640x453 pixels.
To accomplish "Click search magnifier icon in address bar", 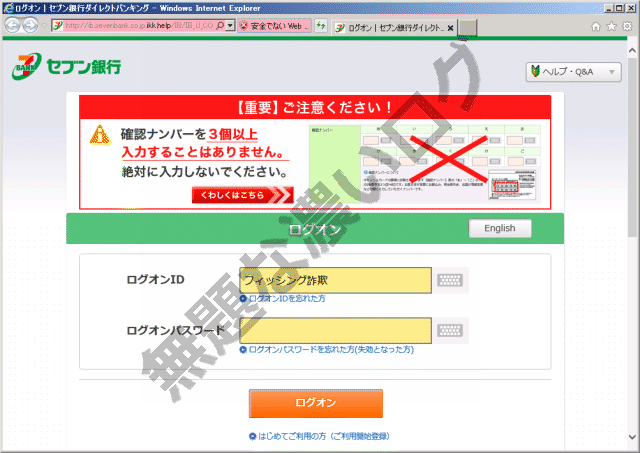I will [x=220, y=26].
